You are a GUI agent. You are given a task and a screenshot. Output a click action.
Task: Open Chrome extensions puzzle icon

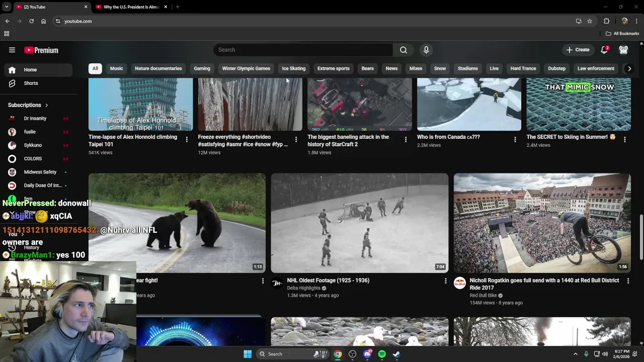coord(606,21)
